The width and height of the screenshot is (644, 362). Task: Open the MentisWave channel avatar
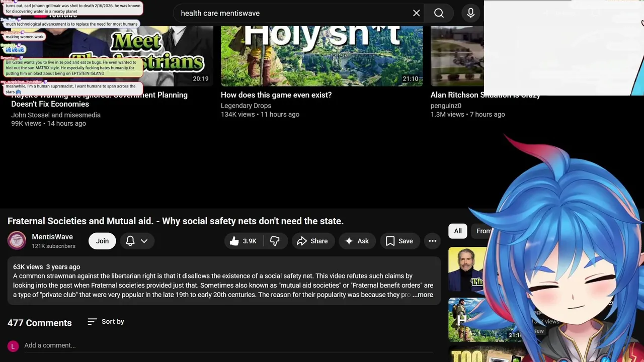tap(17, 240)
